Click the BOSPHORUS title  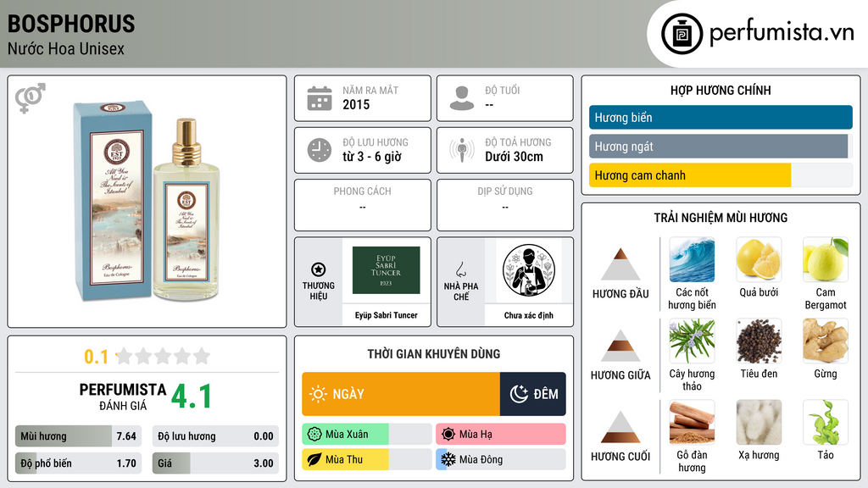click(71, 24)
